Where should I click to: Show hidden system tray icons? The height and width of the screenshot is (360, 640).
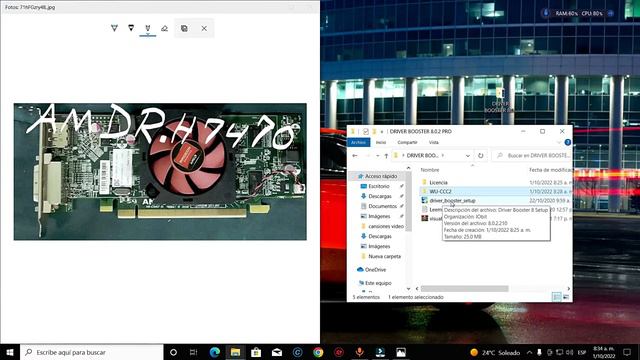click(529, 352)
